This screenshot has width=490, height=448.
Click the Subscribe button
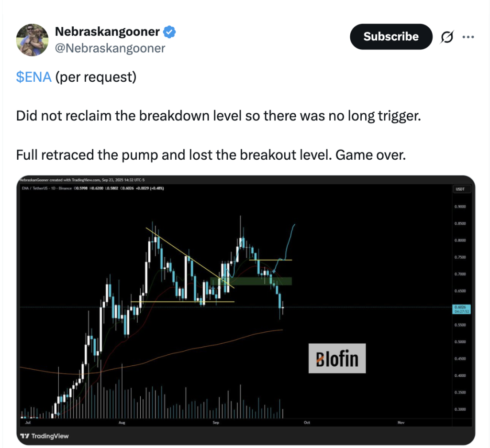(390, 37)
